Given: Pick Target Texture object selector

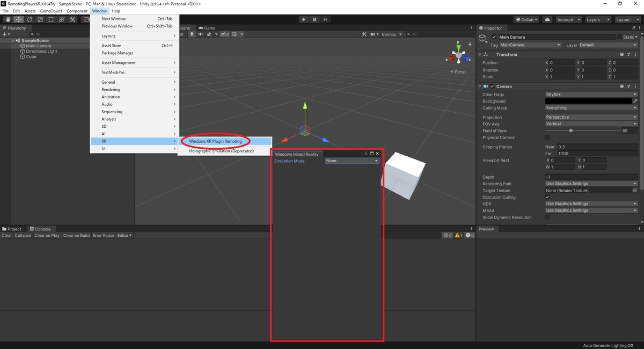Looking at the screenshot, I should (635, 191).
